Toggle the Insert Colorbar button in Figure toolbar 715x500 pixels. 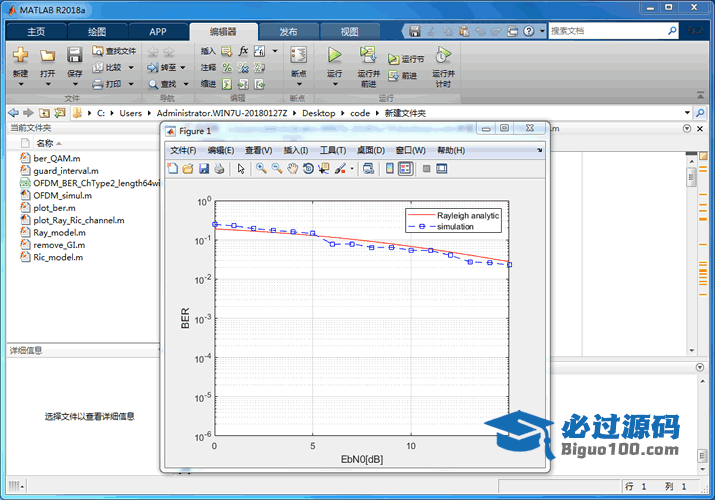click(390, 169)
